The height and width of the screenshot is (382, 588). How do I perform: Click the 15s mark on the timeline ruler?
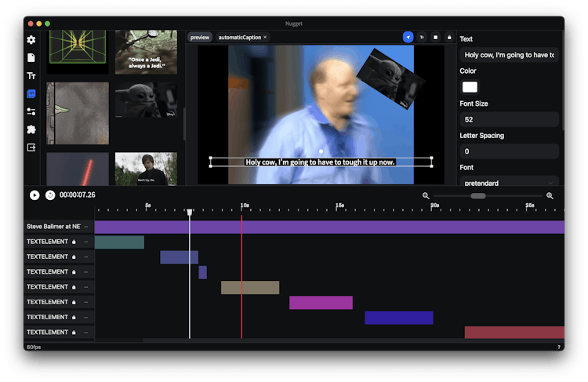[x=339, y=206]
